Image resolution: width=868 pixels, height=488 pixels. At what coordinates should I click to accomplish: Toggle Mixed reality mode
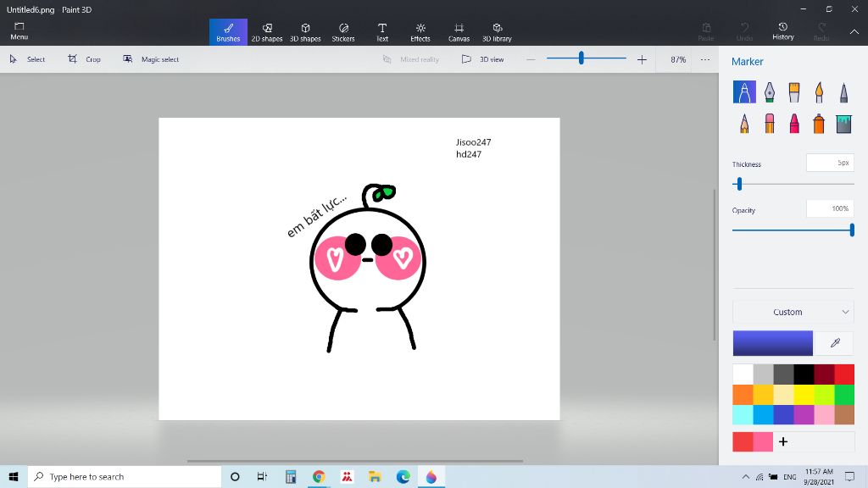coord(411,59)
